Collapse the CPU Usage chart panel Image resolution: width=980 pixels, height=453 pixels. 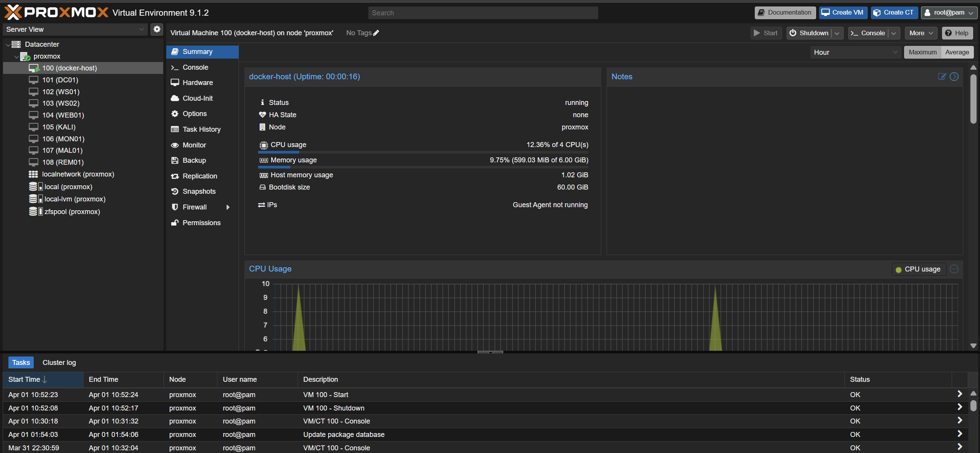[x=954, y=269]
